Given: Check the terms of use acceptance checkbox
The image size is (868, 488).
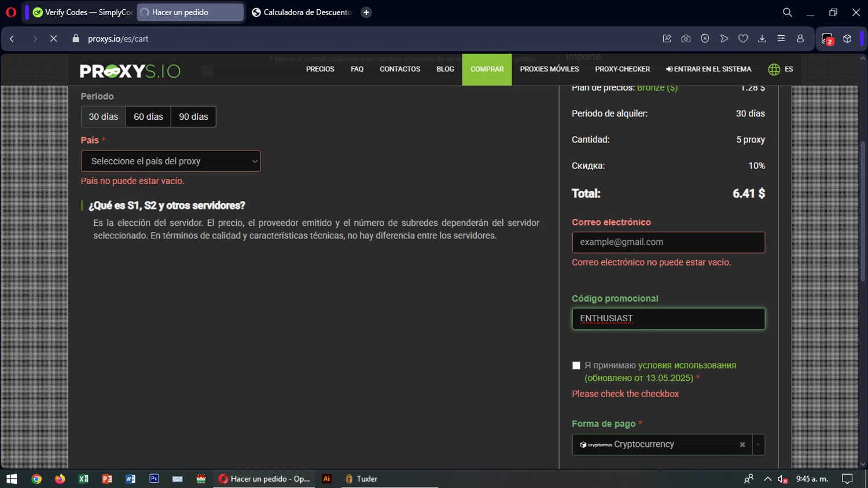Looking at the screenshot, I should point(576,365).
